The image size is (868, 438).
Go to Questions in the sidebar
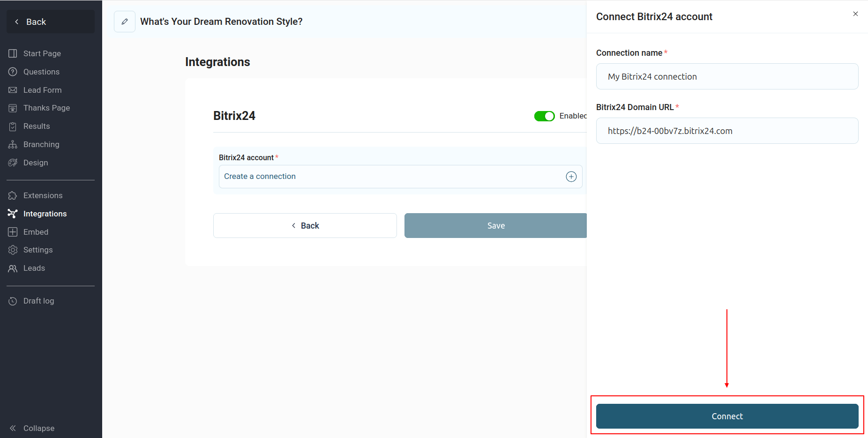[x=41, y=72]
